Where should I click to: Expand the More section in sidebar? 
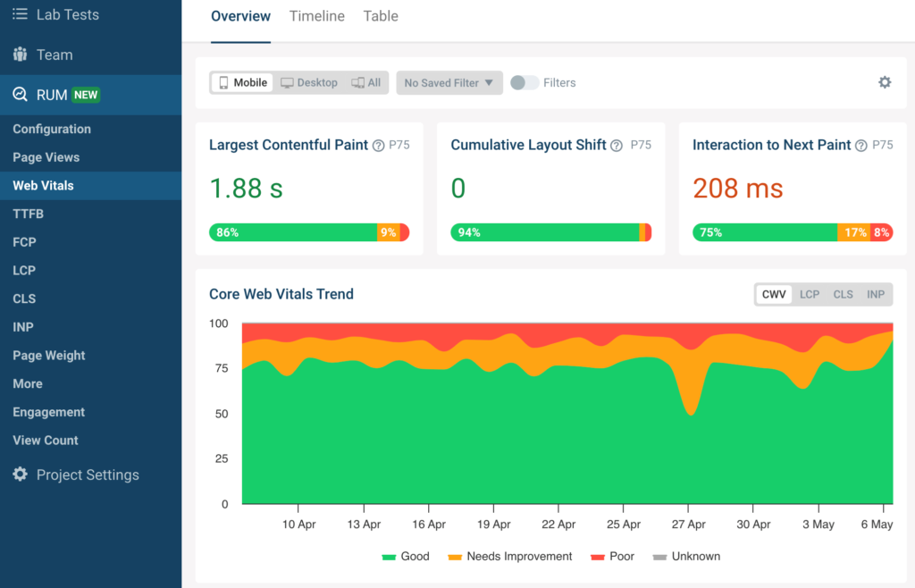tap(27, 383)
